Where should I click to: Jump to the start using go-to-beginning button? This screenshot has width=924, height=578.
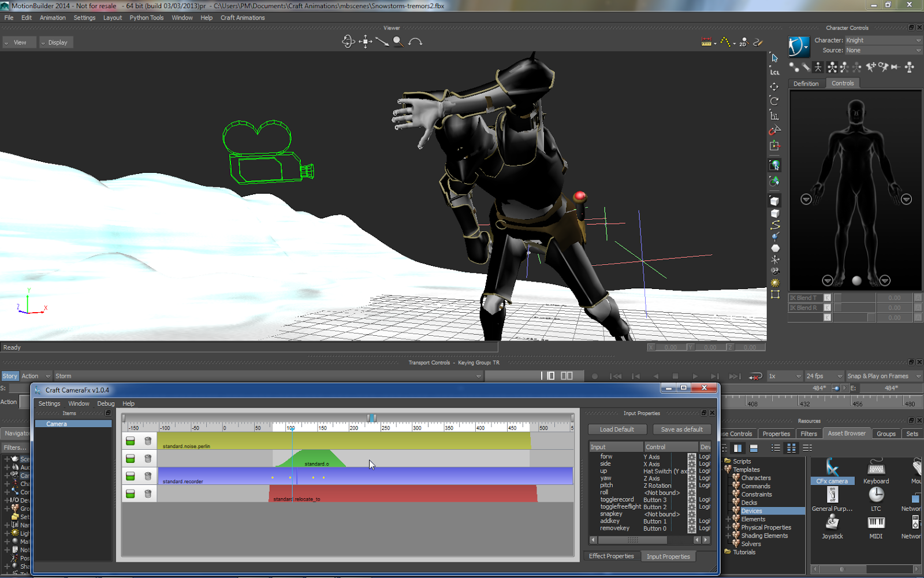tap(616, 376)
